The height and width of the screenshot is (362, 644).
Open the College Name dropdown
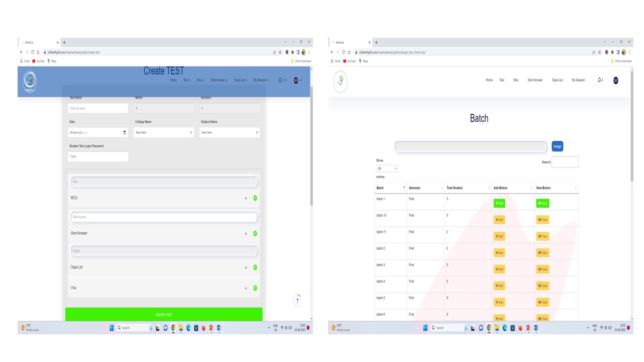coord(164,133)
